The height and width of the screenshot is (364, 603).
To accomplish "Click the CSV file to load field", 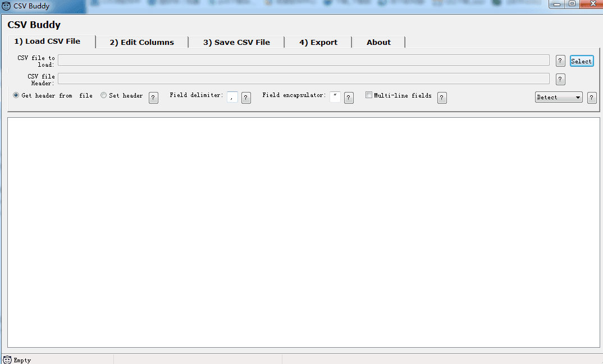I will pyautogui.click(x=303, y=60).
